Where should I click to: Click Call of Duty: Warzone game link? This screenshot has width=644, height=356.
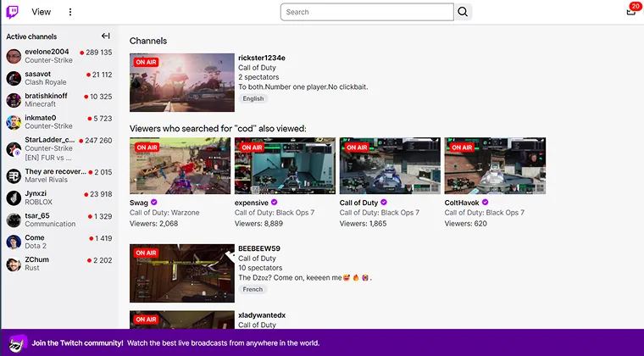coord(164,213)
